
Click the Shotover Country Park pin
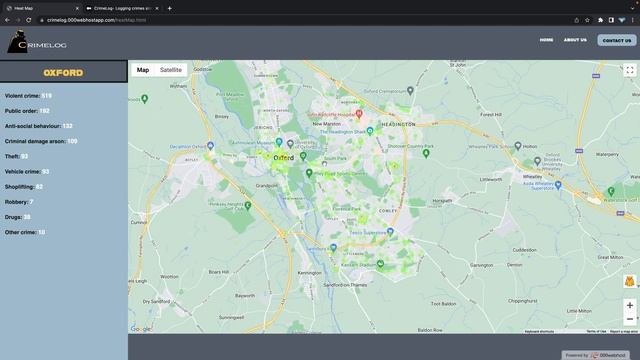[x=426, y=153]
